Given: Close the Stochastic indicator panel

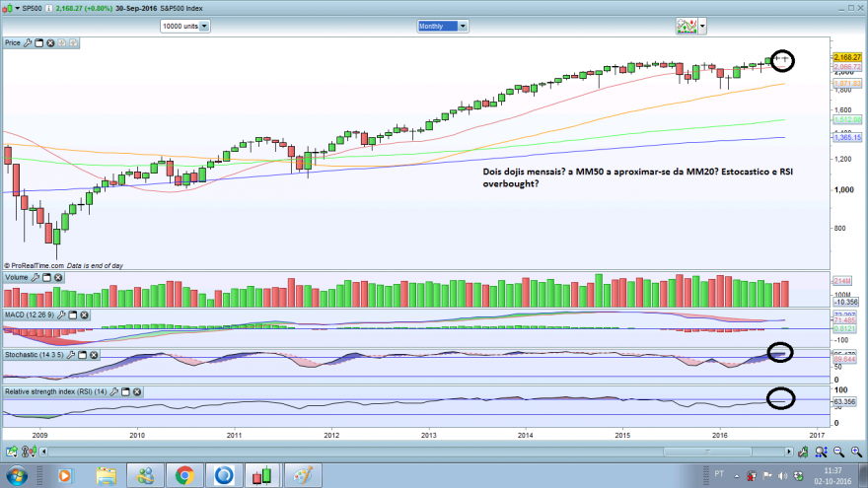Looking at the screenshot, I should (x=94, y=355).
